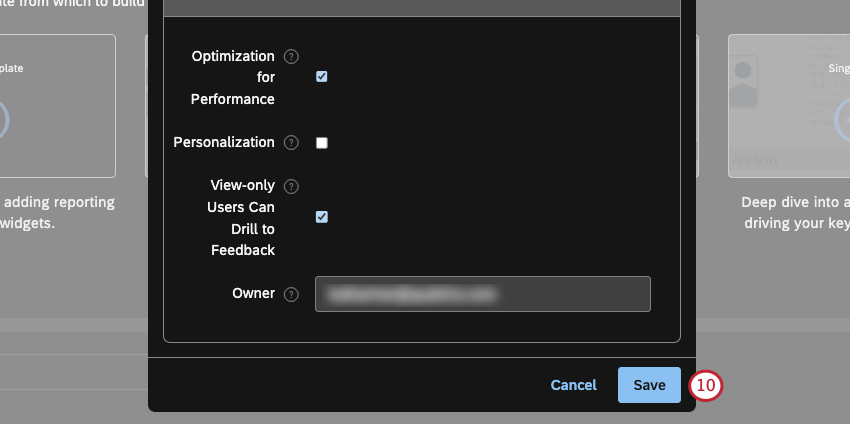Show help for the Owner field
Screen dimensions: 850x424
(291, 294)
